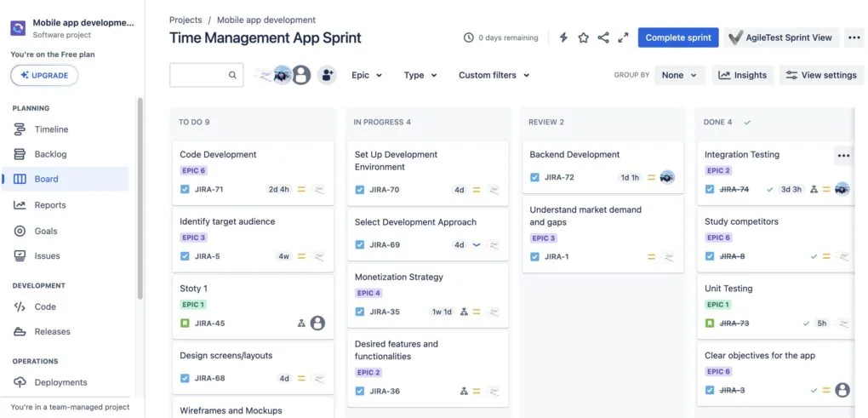Click the task checkbox icon for JIRA-70
The height and width of the screenshot is (418, 868).
pyautogui.click(x=360, y=190)
